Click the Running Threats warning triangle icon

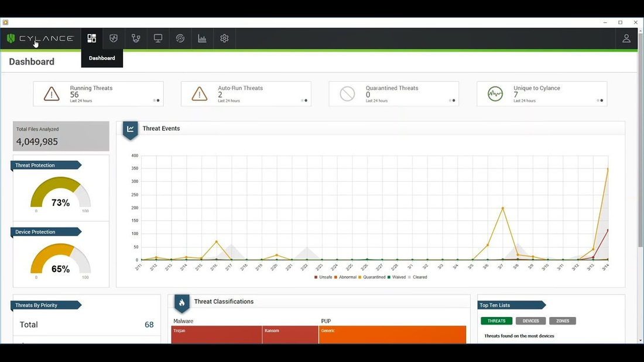coord(52,94)
